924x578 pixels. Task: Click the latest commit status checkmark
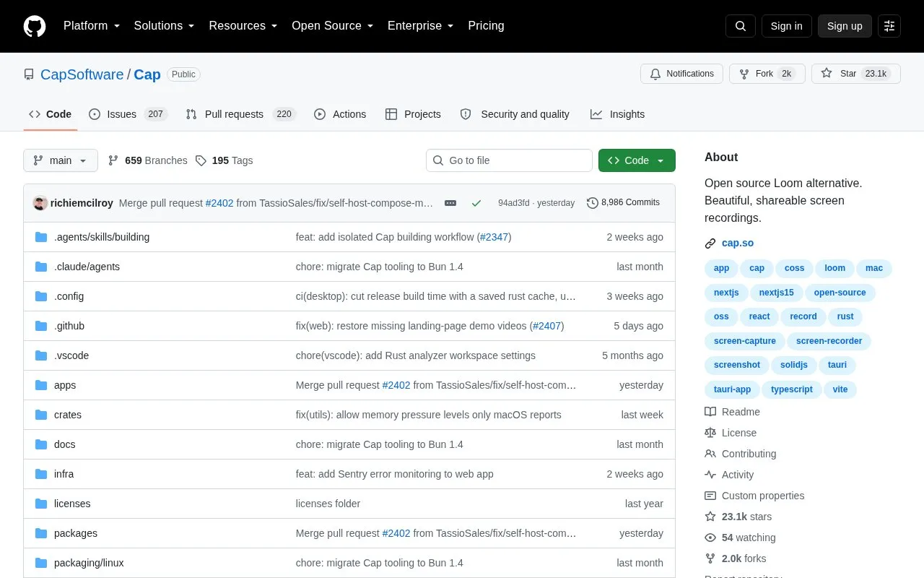pyautogui.click(x=476, y=203)
